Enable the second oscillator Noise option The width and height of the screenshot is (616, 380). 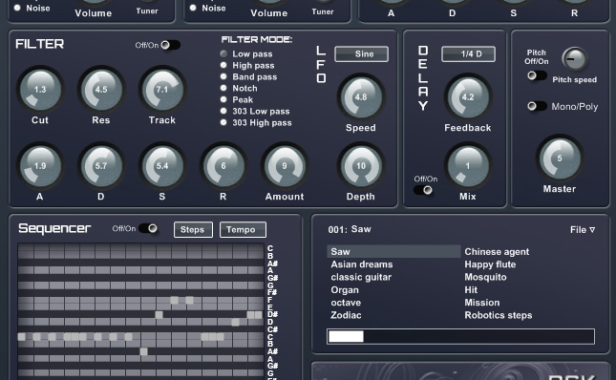click(x=193, y=8)
